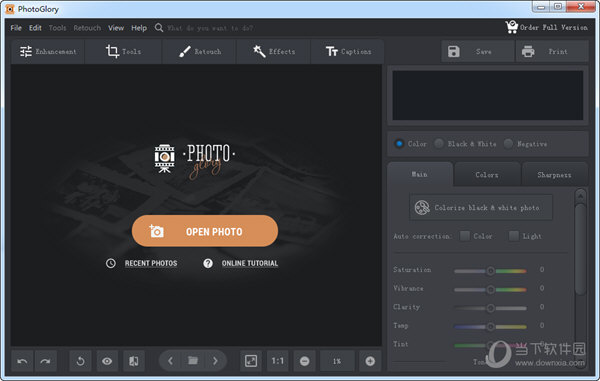The width and height of the screenshot is (600, 381).
Task: Select the Color mode radio button
Action: [399, 144]
